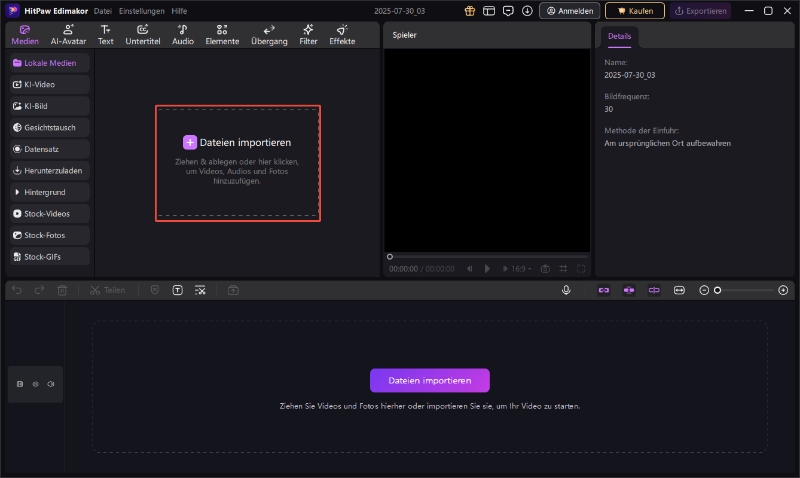Open the Einstellungen menu
The width and height of the screenshot is (800, 478).
(143, 11)
